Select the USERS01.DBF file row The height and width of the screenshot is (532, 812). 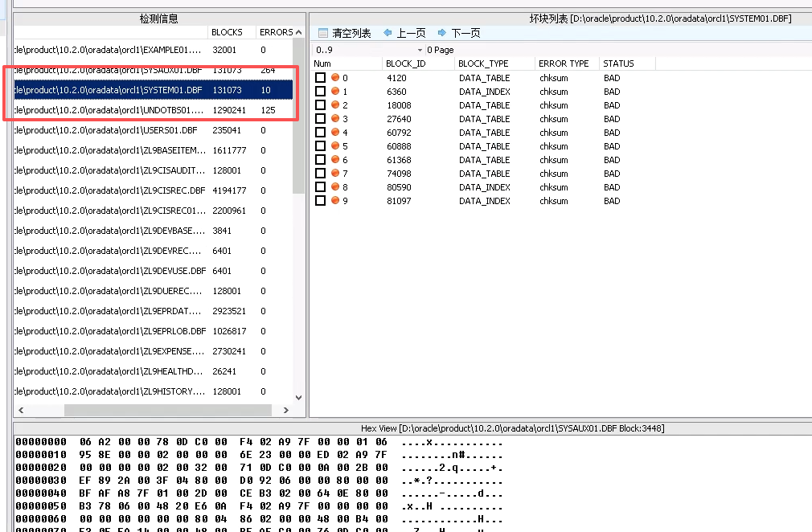154,130
